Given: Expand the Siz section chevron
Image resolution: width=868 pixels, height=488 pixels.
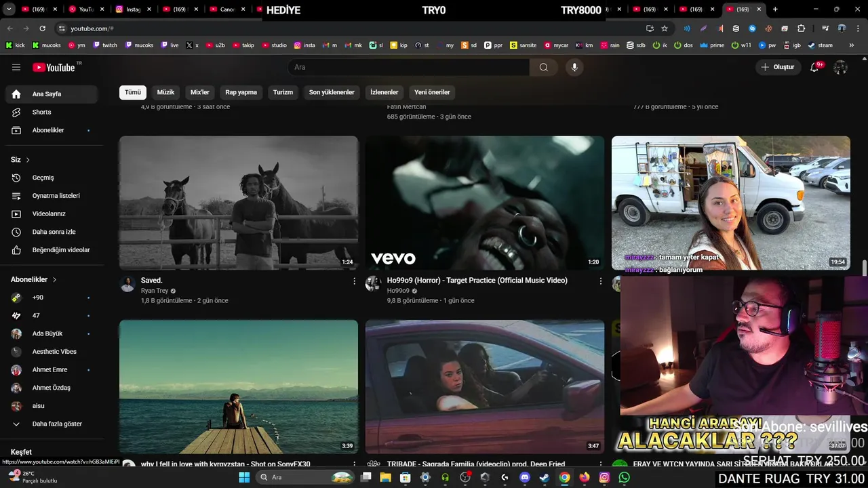Looking at the screenshot, I should pos(28,160).
